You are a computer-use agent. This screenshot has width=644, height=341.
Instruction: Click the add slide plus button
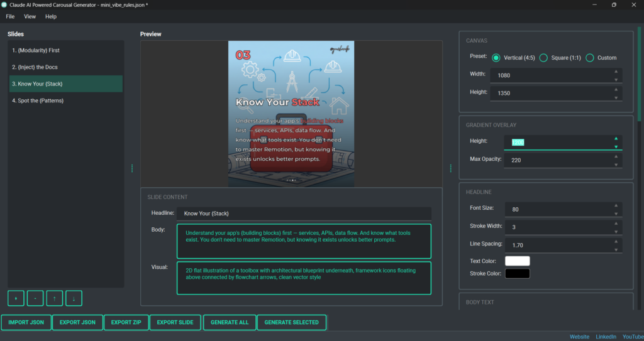tap(16, 298)
